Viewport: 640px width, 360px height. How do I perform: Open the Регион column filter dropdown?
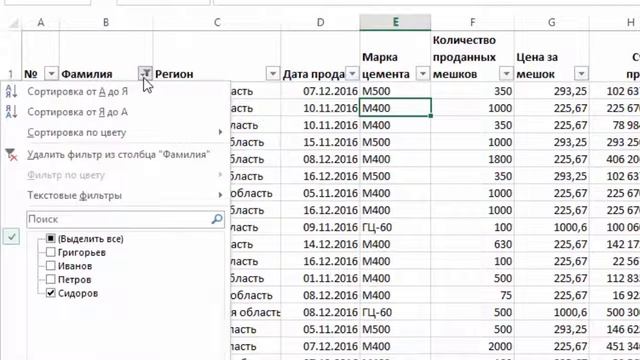[273, 73]
